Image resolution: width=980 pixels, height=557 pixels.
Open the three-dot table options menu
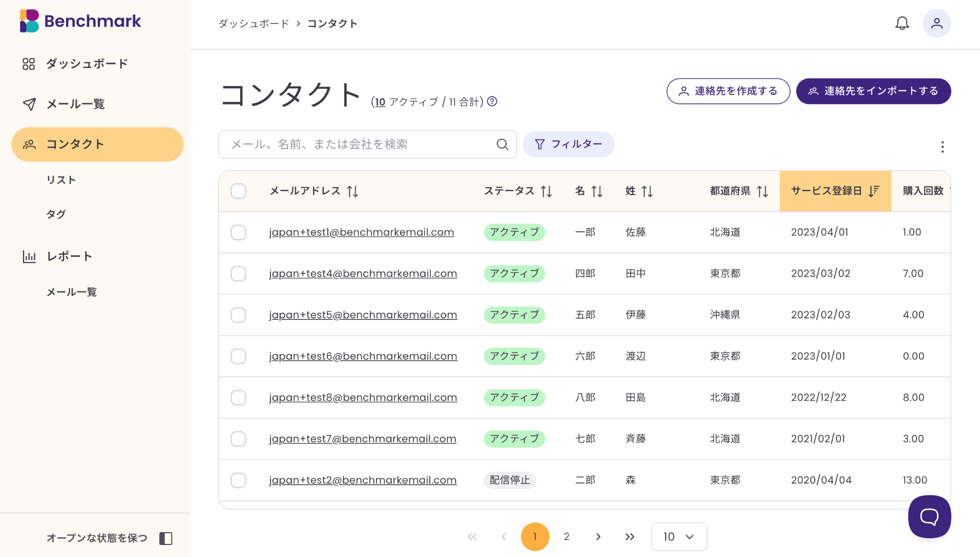point(942,147)
